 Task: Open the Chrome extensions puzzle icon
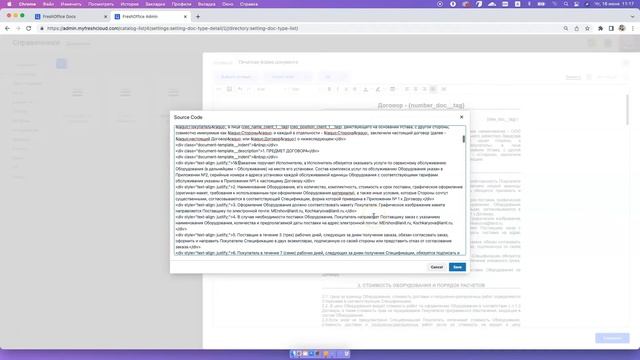coord(600,29)
